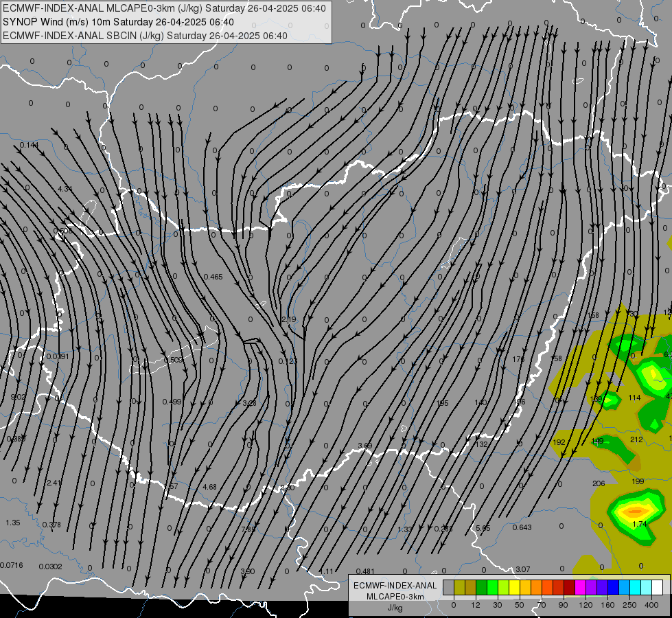The width and height of the screenshot is (672, 618).
Task: Click the map value '0.144'
Action: click(29, 145)
